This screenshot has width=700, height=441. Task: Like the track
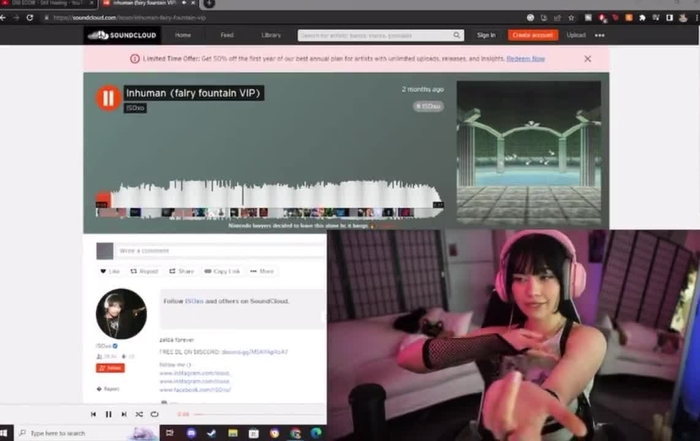(110, 271)
